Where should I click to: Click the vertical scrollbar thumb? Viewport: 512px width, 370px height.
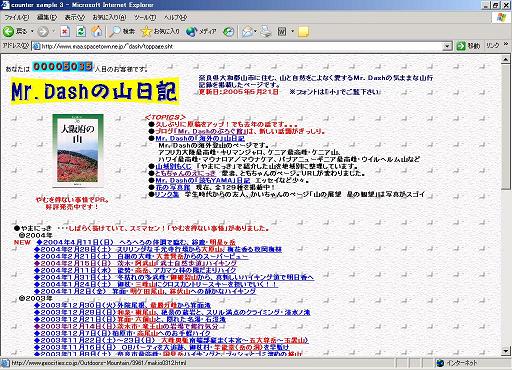tap(505, 127)
